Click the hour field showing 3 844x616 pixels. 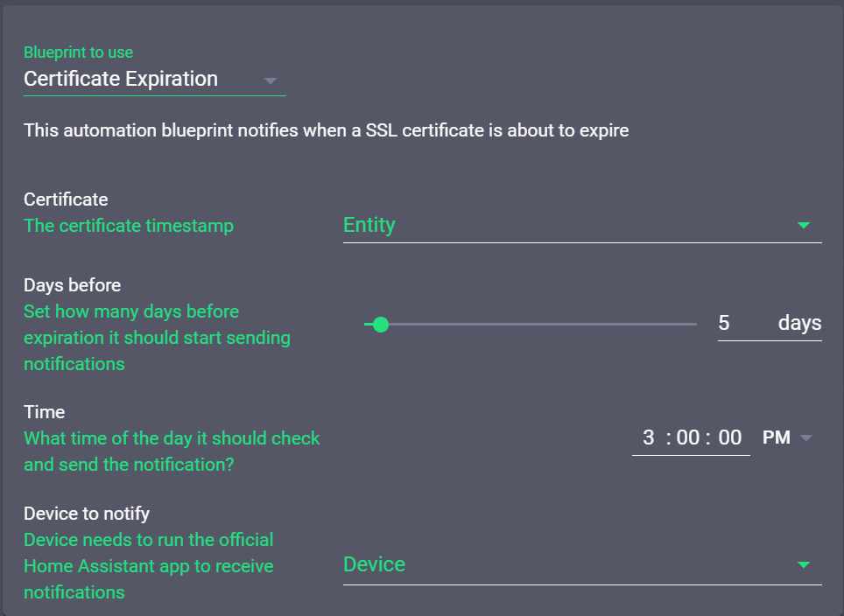point(648,437)
